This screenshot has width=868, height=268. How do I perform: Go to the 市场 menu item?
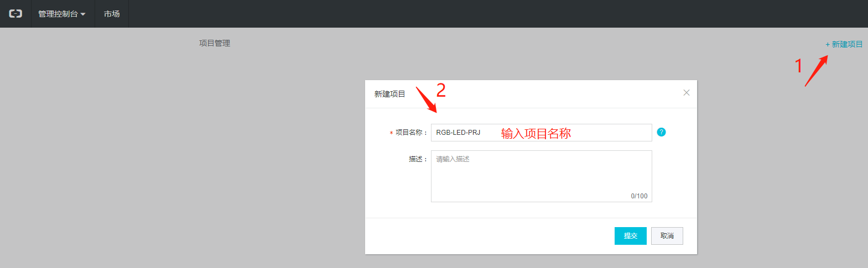pos(112,14)
